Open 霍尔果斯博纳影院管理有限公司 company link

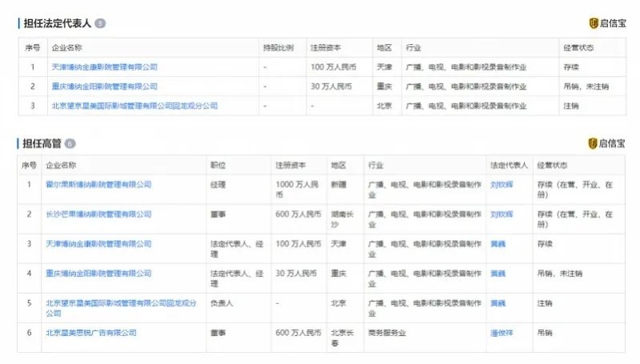(x=98, y=184)
